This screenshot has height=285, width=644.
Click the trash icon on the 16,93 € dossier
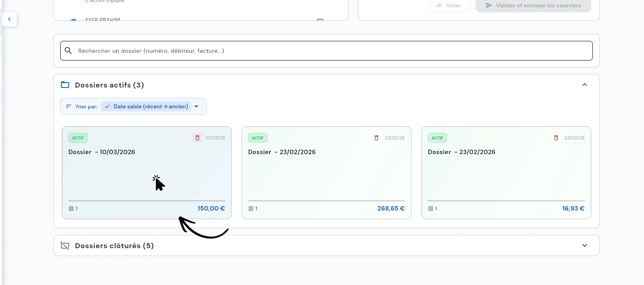pos(556,138)
